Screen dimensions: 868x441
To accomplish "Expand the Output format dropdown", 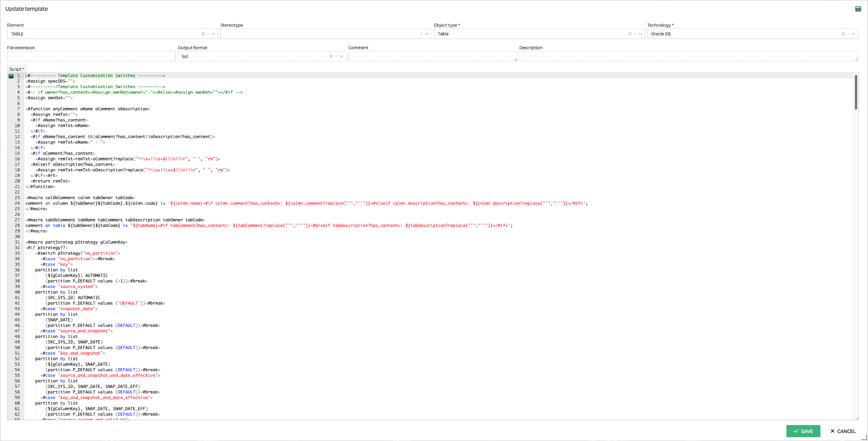I will click(x=341, y=56).
